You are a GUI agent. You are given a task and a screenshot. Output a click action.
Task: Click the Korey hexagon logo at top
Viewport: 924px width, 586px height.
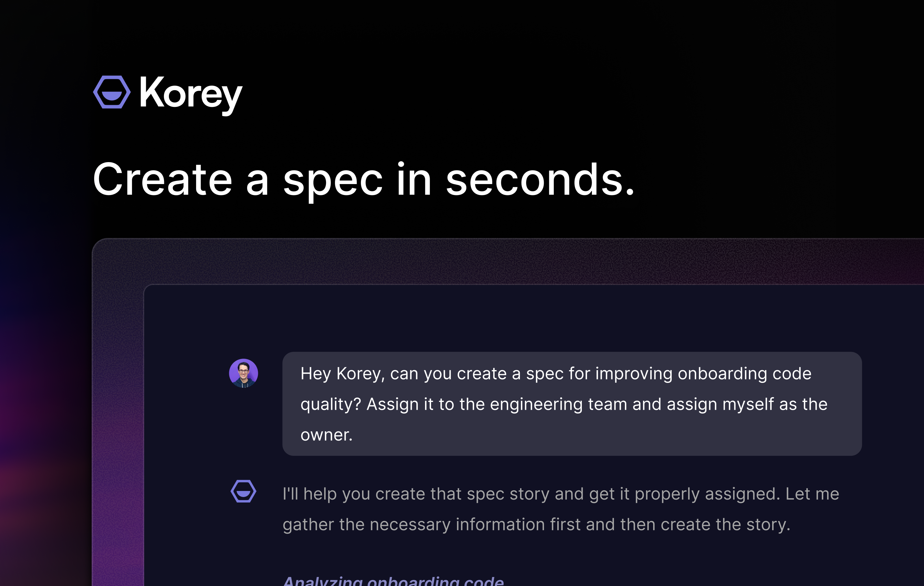click(x=112, y=92)
